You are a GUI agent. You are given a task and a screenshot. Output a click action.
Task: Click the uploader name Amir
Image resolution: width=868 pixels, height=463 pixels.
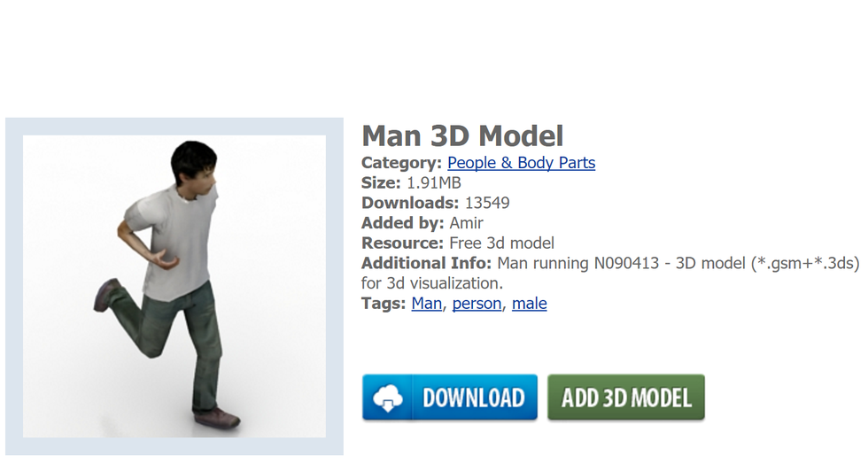(466, 223)
